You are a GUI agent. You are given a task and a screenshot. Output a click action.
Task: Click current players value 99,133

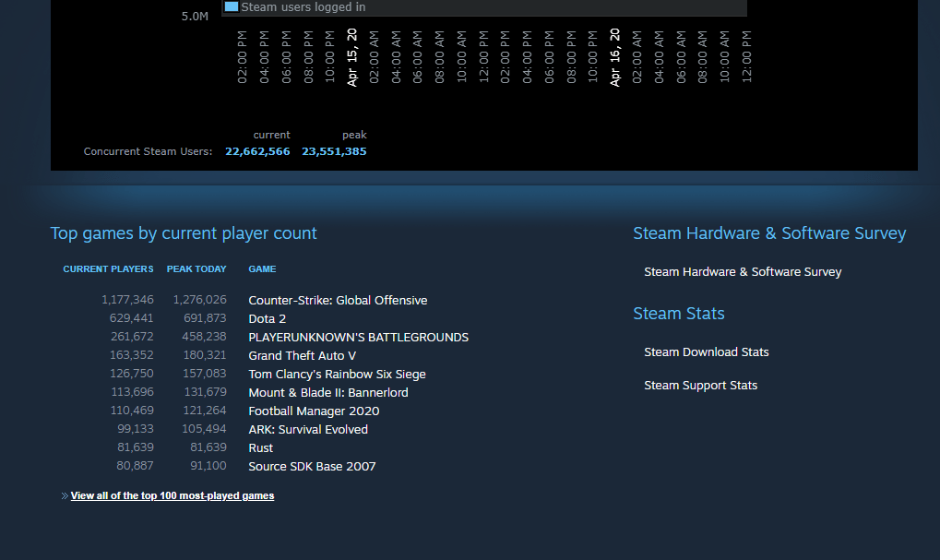[x=136, y=429]
